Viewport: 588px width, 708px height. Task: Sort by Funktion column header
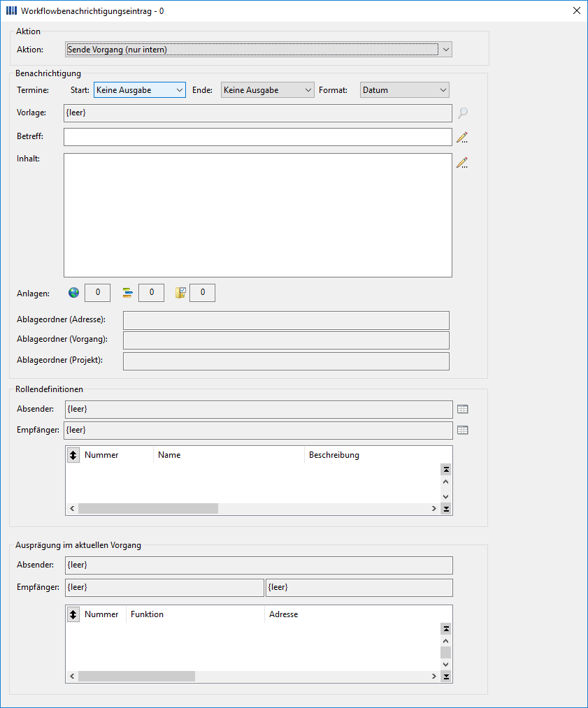tap(195, 614)
